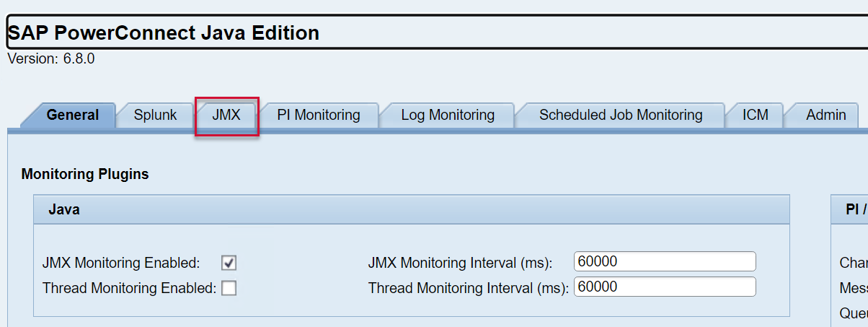
Task: Click the Version 6.8.0 text
Action: point(50,59)
